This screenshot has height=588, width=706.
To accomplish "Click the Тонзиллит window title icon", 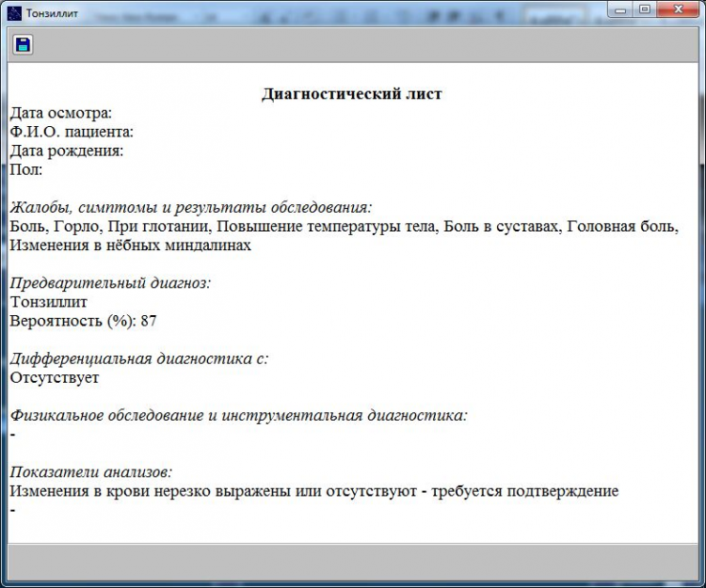I will [14, 13].
